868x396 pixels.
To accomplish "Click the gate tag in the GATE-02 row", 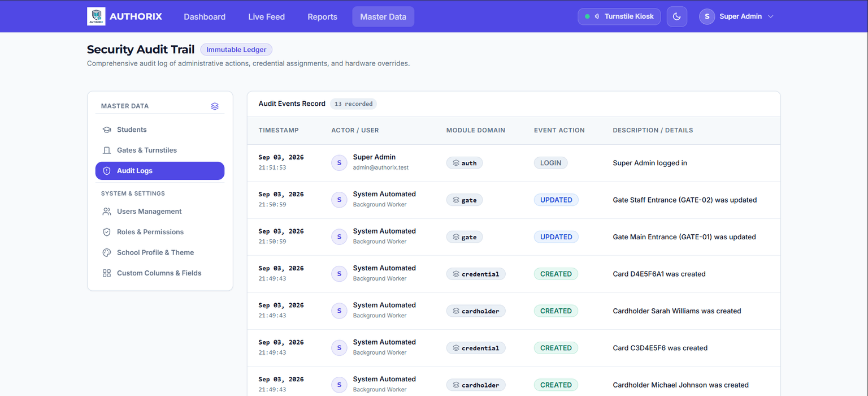I will pos(465,200).
